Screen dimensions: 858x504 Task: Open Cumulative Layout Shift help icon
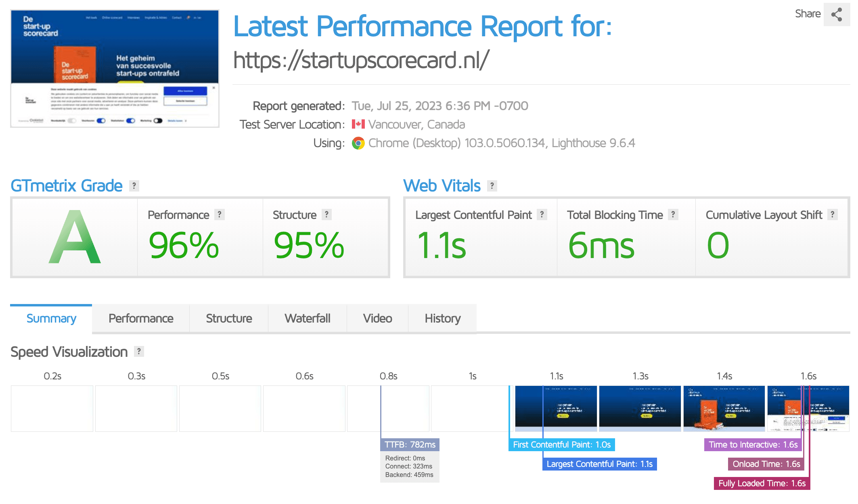832,215
